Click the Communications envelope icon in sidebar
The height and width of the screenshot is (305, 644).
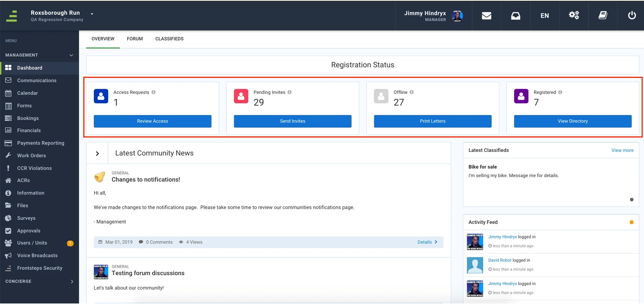(x=8, y=80)
